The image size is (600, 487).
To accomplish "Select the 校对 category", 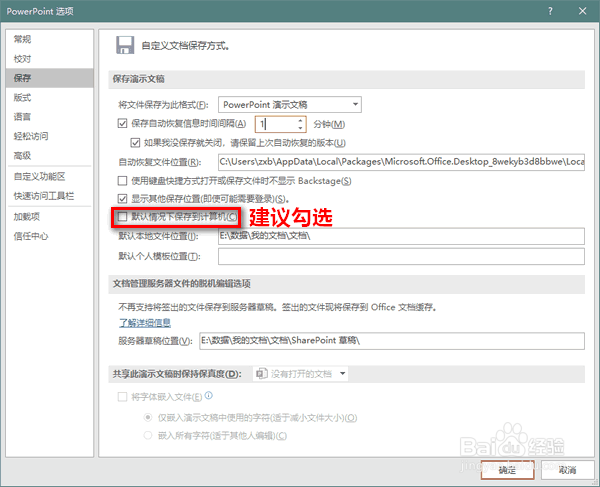I will 50,59.
